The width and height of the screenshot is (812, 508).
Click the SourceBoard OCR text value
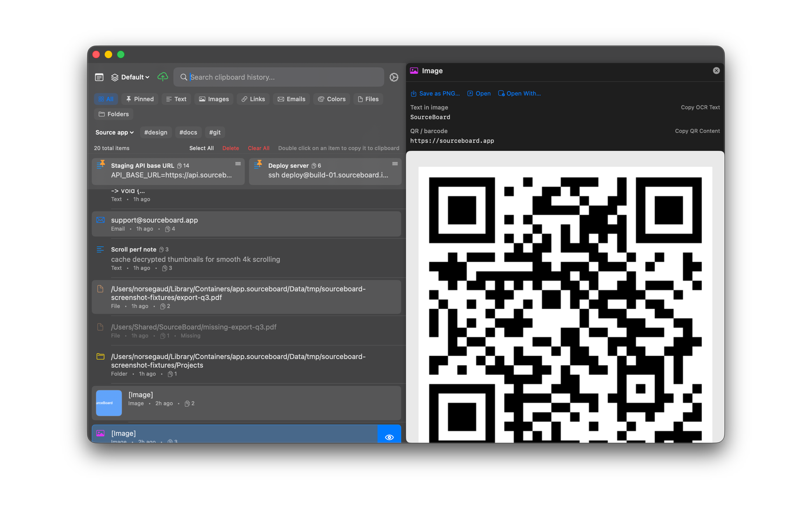coord(430,117)
